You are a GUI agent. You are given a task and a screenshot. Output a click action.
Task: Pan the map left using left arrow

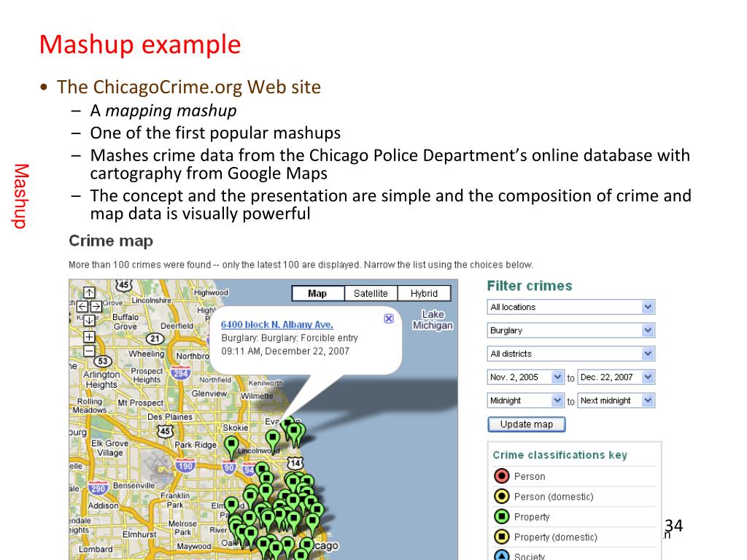[x=82, y=306]
